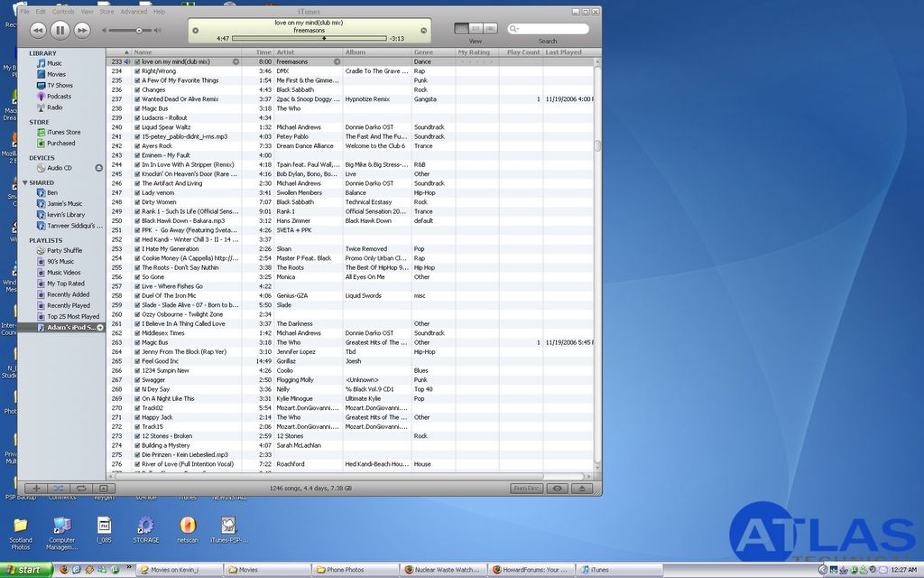Select Ben's shared library
924x578 pixels.
pos(52,193)
